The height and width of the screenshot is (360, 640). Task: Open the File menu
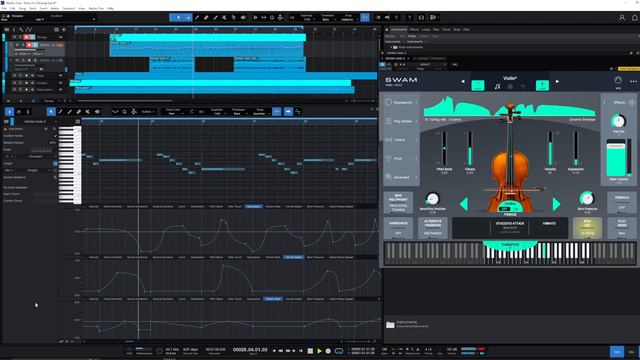tap(4, 8)
